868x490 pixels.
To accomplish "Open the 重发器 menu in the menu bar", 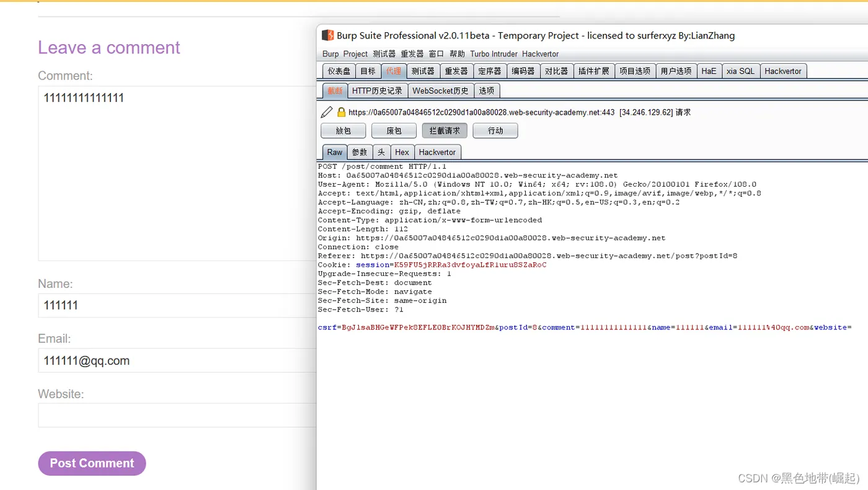I will pos(412,54).
